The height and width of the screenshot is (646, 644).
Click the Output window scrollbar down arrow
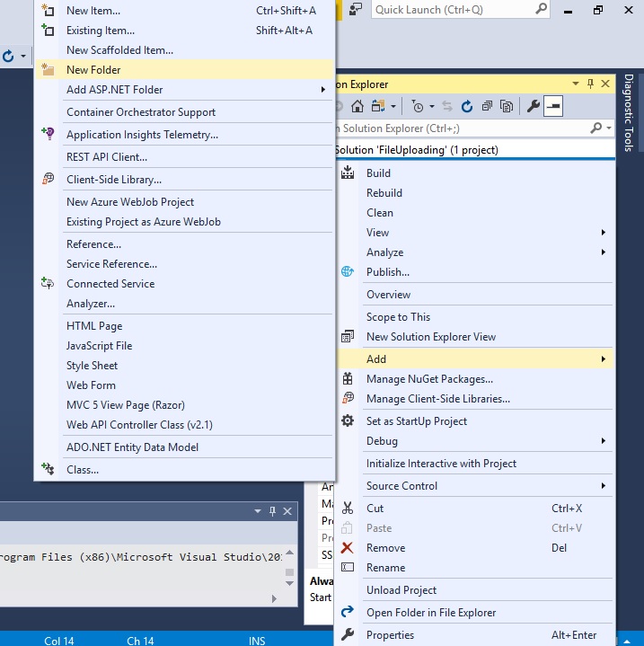pyautogui.click(x=289, y=583)
